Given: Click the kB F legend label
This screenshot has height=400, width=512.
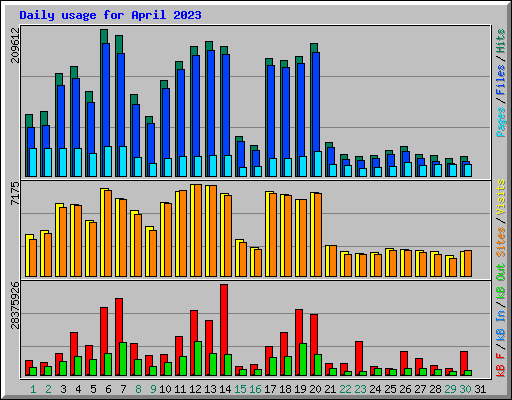Looking at the screenshot, I should 500,365.
